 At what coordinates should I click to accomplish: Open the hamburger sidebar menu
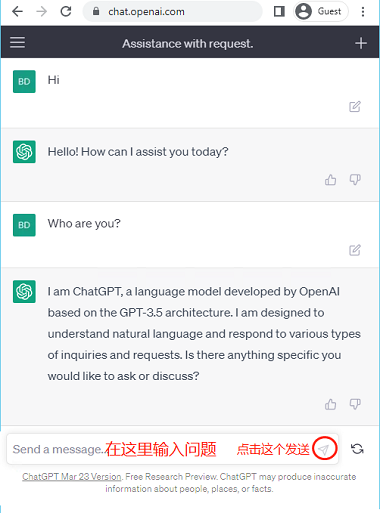click(x=17, y=43)
